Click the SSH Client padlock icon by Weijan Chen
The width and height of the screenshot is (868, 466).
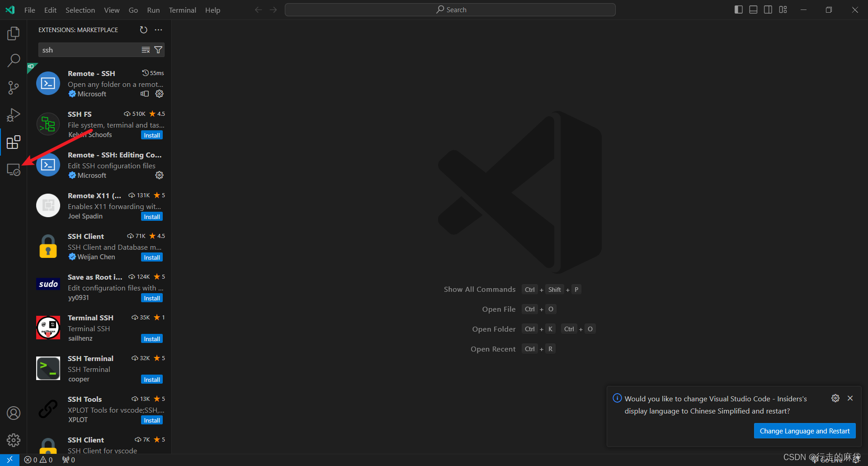(x=48, y=246)
